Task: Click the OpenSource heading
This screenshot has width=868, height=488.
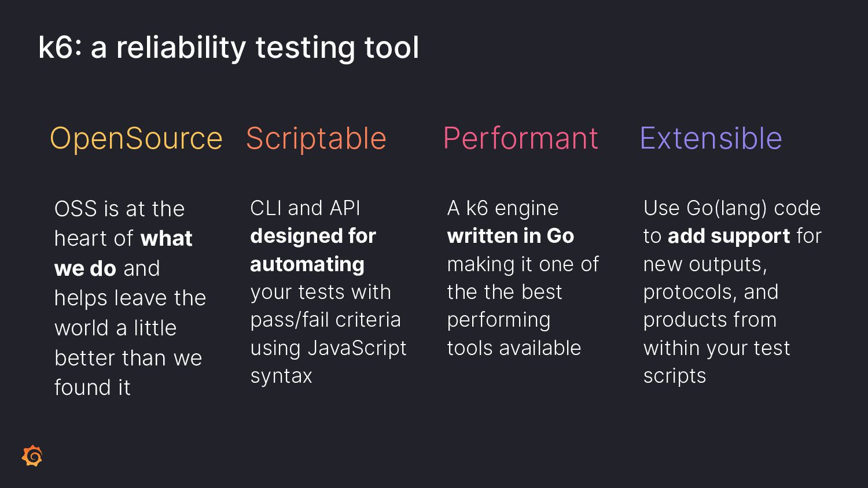Action: (136, 138)
